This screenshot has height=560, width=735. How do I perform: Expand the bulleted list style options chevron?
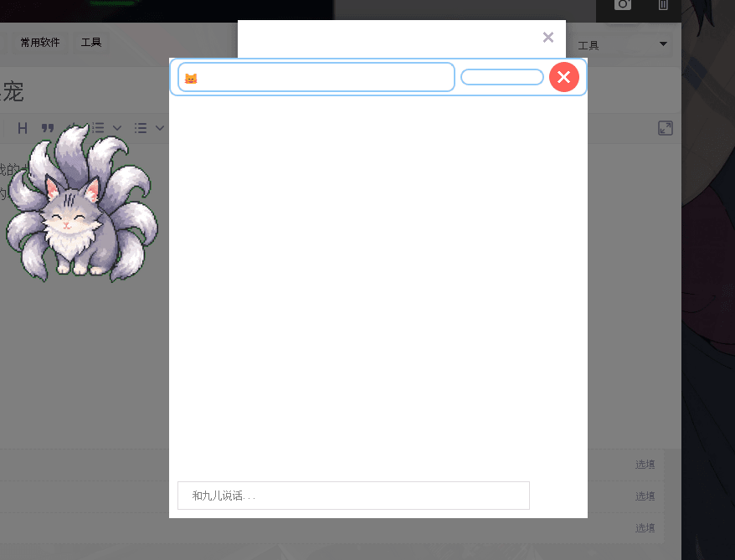tap(160, 128)
